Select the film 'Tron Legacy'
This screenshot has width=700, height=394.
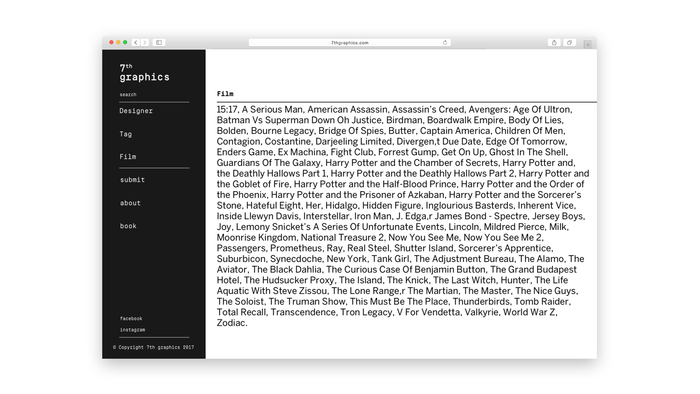click(x=366, y=313)
